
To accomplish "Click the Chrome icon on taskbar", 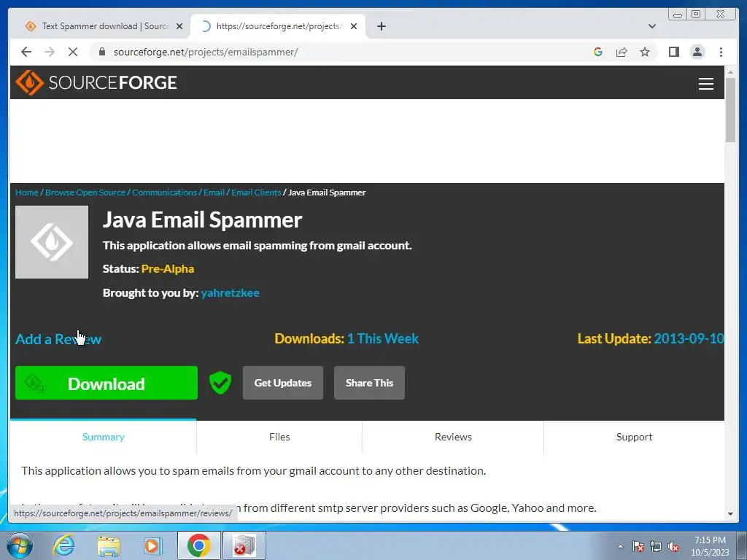I will point(198,545).
